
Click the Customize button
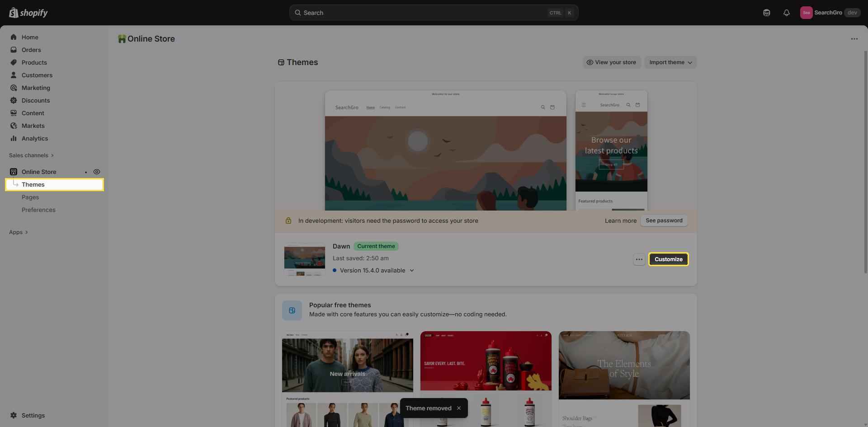668,259
